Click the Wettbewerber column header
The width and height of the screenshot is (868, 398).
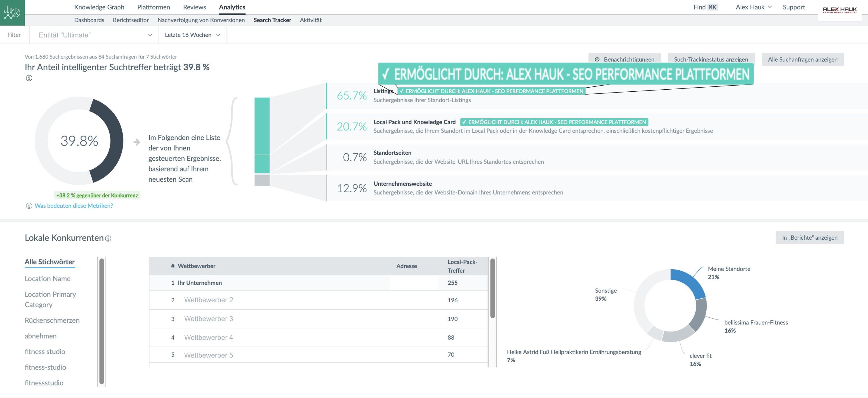[196, 266]
